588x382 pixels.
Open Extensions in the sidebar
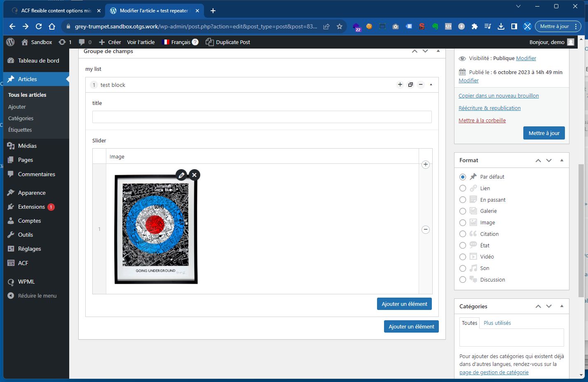[36, 207]
